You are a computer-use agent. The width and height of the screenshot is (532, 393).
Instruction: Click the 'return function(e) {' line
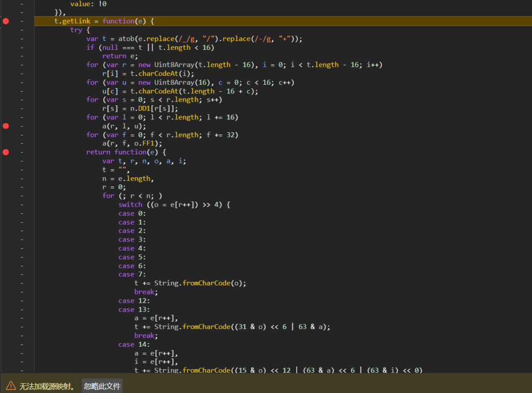click(x=126, y=152)
